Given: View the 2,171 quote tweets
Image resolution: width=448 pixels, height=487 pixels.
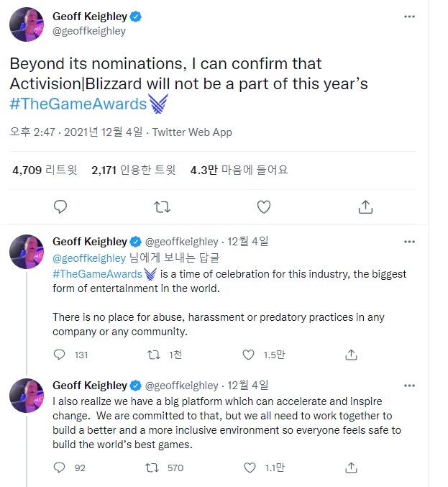Looking at the screenshot, I should (133, 170).
